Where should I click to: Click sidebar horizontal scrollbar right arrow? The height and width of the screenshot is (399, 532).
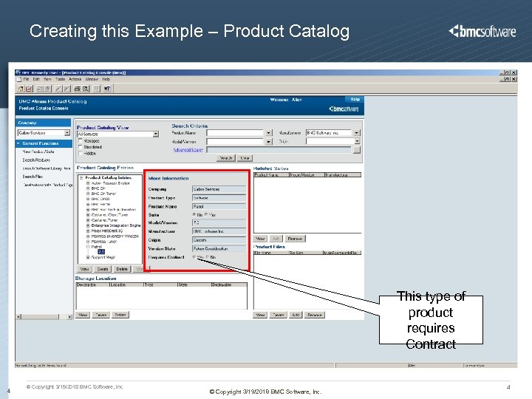click(70, 316)
